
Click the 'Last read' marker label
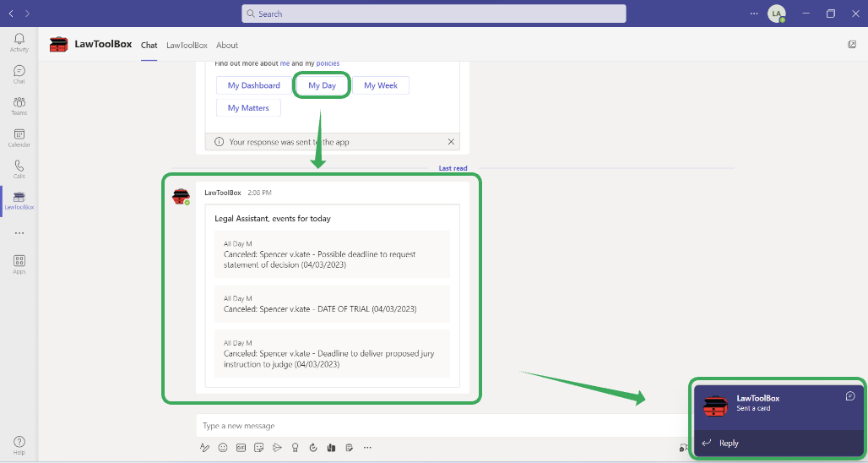tap(453, 168)
